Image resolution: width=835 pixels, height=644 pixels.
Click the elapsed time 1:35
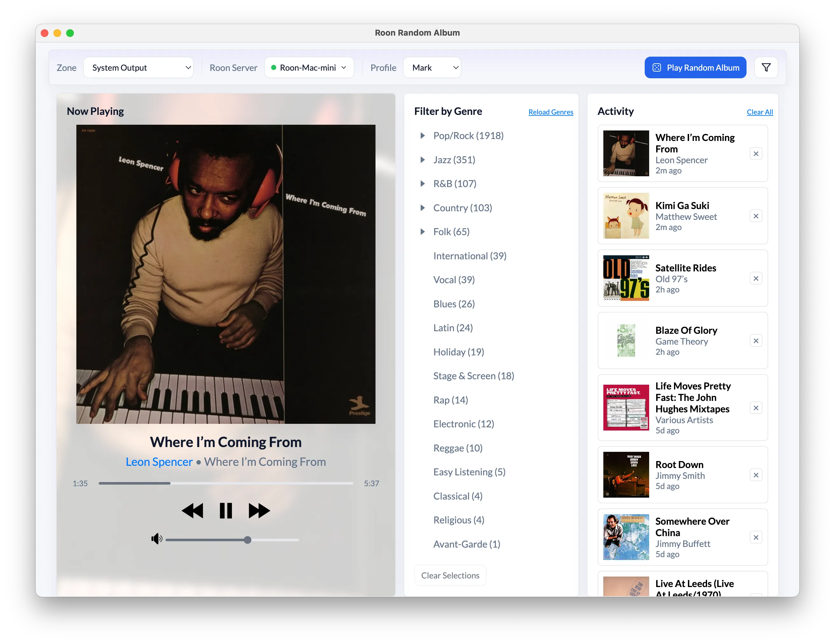(x=80, y=484)
